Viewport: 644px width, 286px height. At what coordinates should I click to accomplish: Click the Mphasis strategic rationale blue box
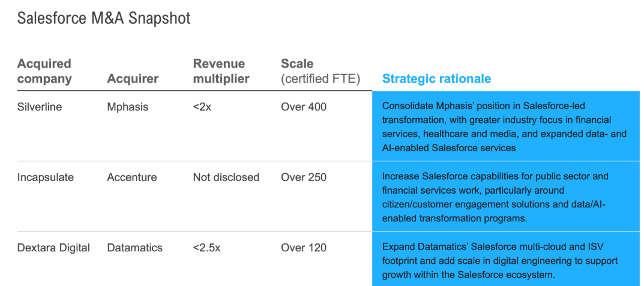(x=505, y=126)
